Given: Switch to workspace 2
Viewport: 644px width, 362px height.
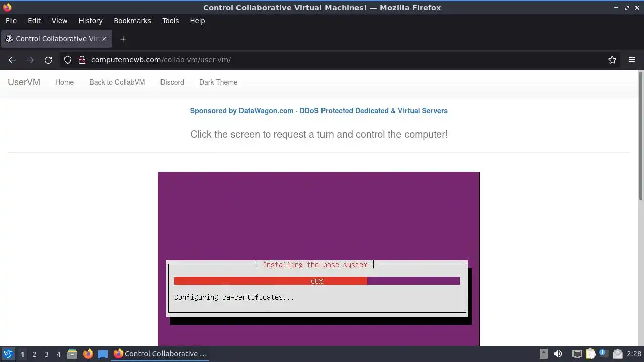Looking at the screenshot, I should pos(35,354).
